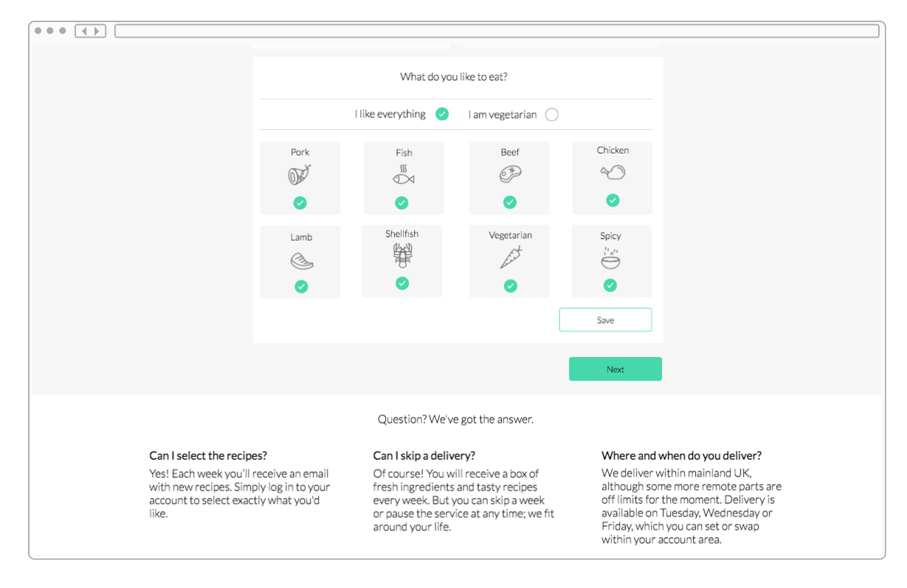Click the Shellfish lobster icon
Viewport: 907px width, 588px height.
click(x=402, y=255)
